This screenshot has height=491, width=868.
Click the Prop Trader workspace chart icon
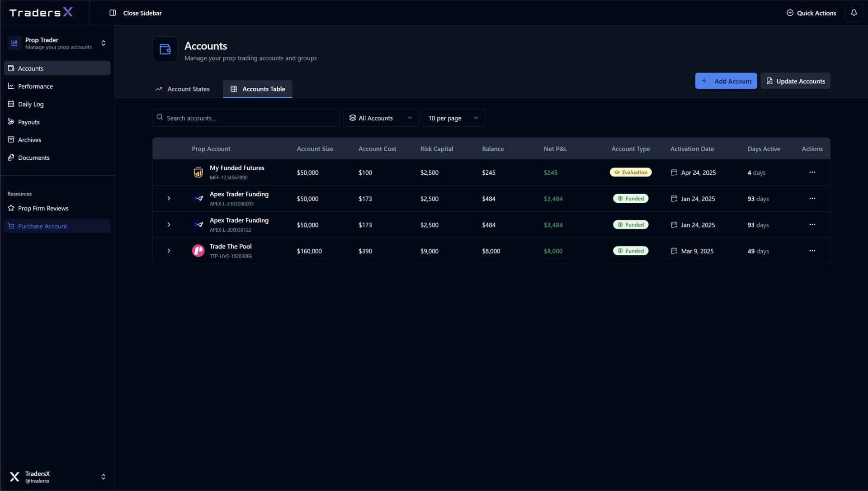coord(14,43)
